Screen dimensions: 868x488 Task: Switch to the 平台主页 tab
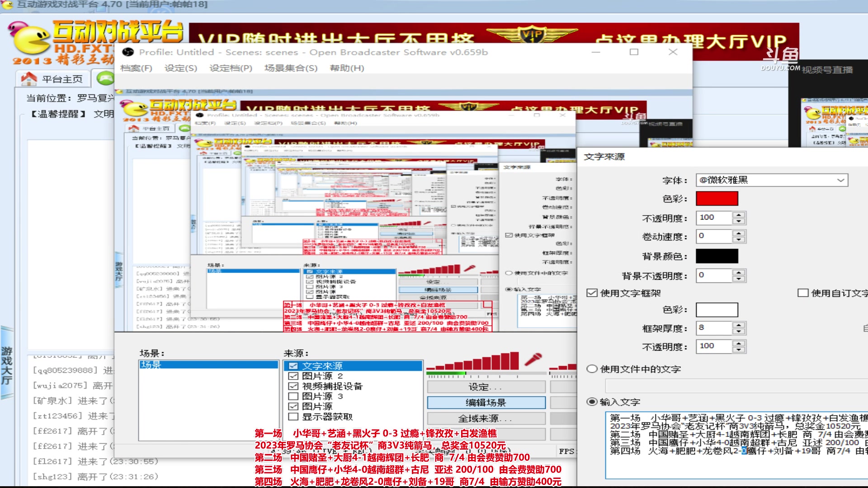[x=53, y=79]
